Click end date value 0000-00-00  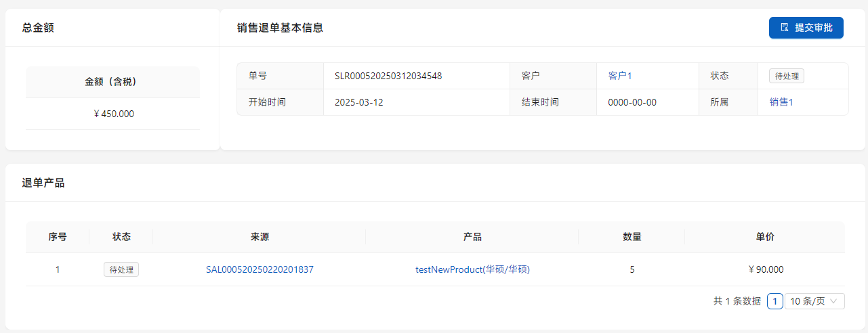click(x=632, y=102)
